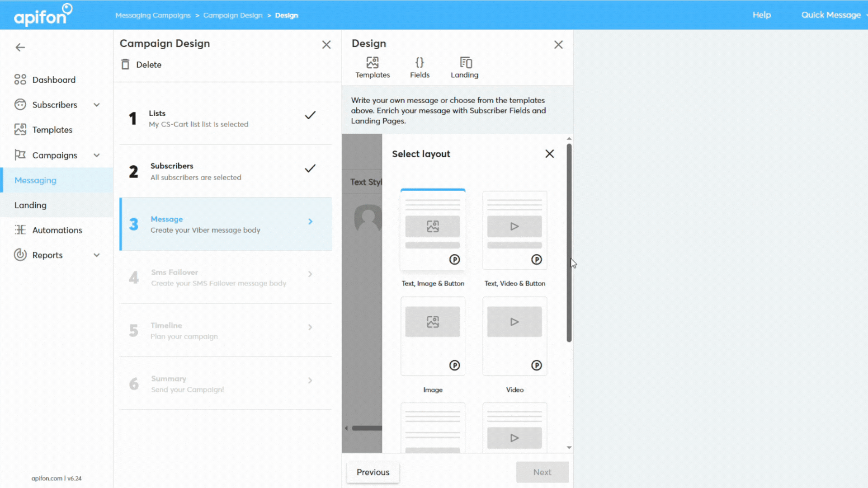Click the apifon logo
Viewport: 868px width, 488px height.
pyautogui.click(x=42, y=14)
